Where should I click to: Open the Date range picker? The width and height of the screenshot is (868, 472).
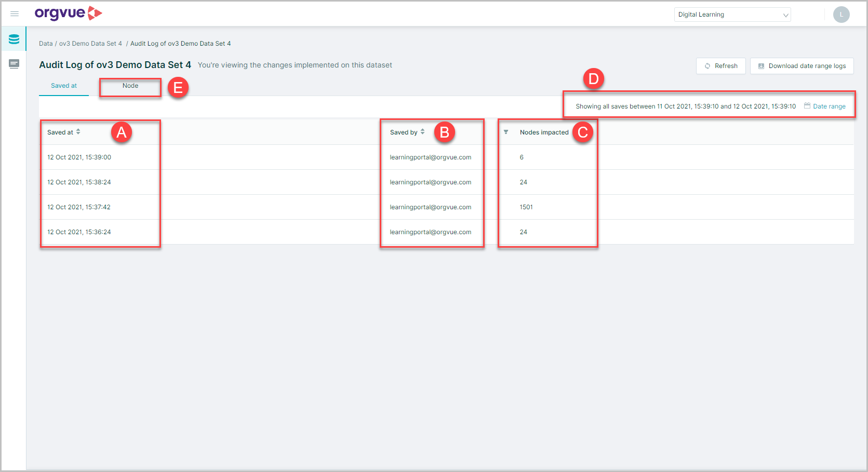tap(825, 106)
